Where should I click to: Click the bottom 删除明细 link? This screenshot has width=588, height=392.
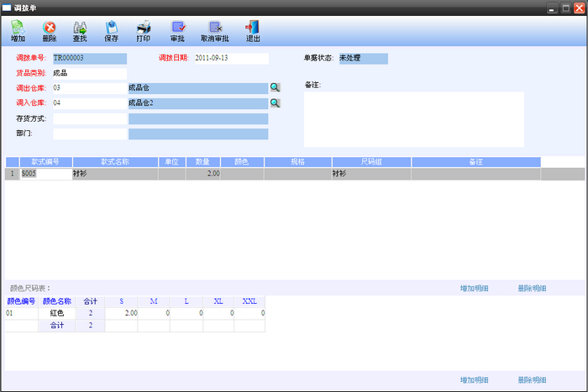(x=533, y=379)
